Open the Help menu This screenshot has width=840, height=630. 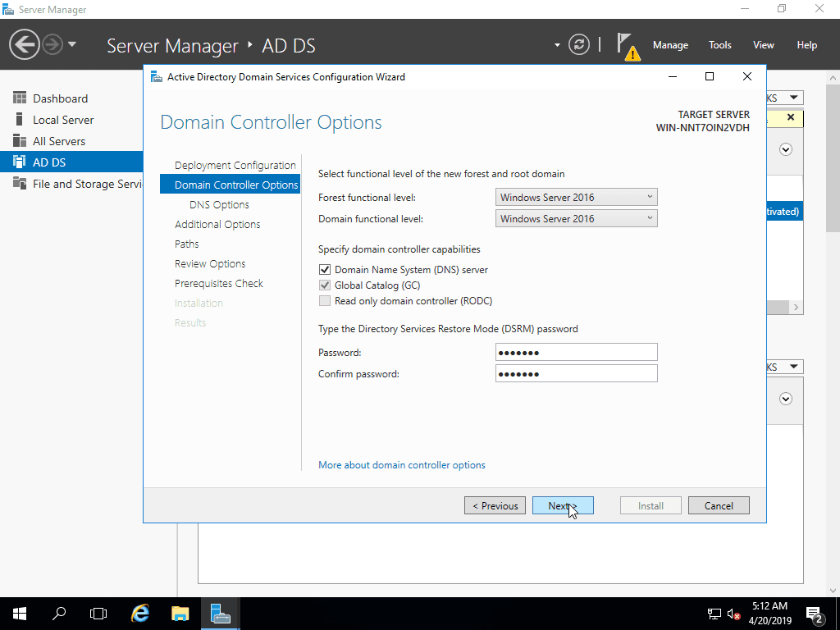pyautogui.click(x=807, y=45)
